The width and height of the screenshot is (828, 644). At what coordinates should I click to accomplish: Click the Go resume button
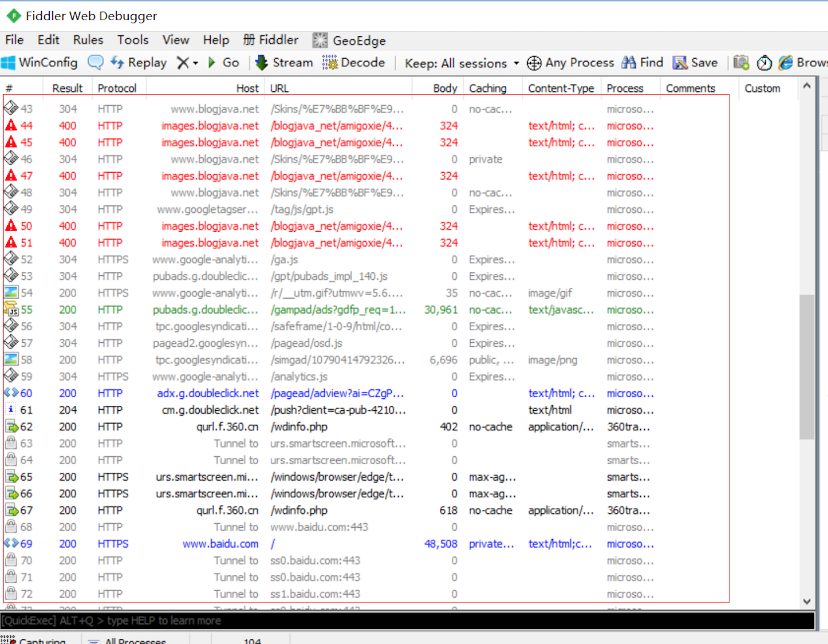point(224,63)
